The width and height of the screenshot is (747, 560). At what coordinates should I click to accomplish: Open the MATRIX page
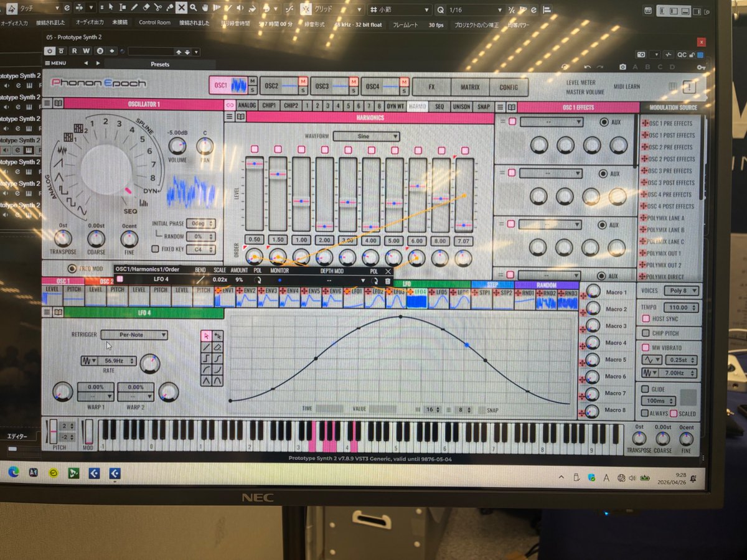coord(470,87)
